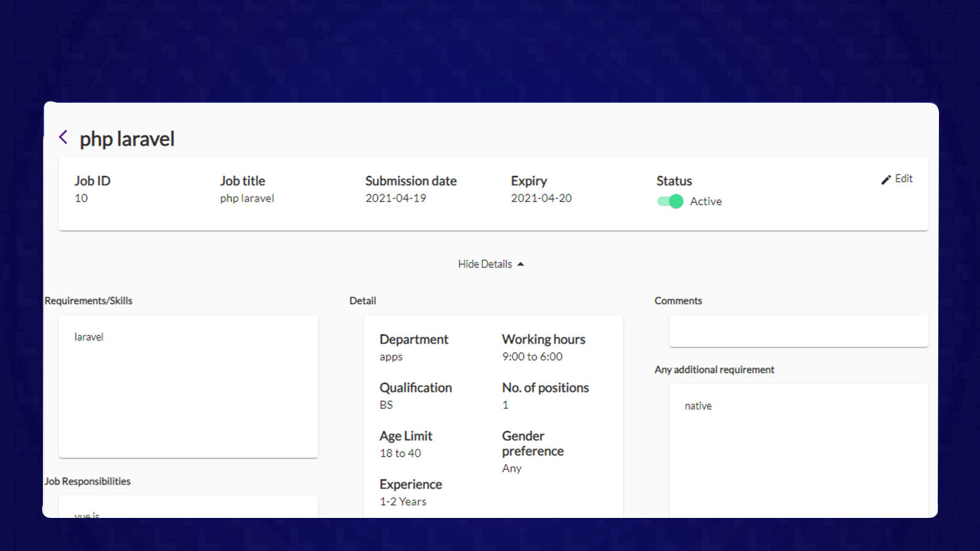Click the back arrow beside php laravel title

(x=64, y=137)
